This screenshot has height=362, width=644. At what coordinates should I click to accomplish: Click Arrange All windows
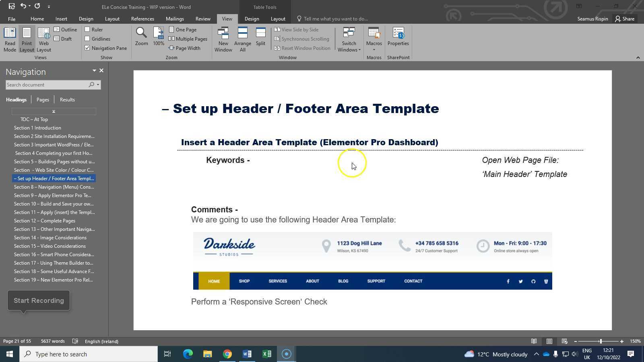242,38
